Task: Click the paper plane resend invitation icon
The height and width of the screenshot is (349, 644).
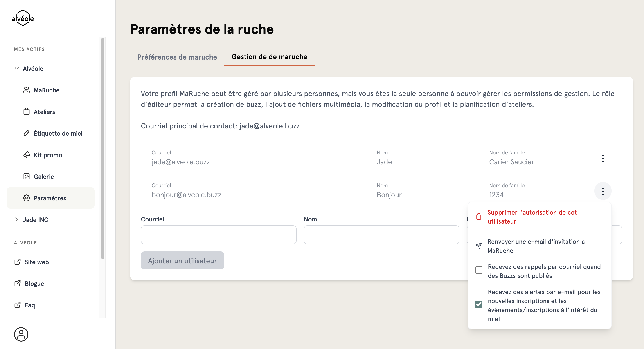Action: pos(479,246)
